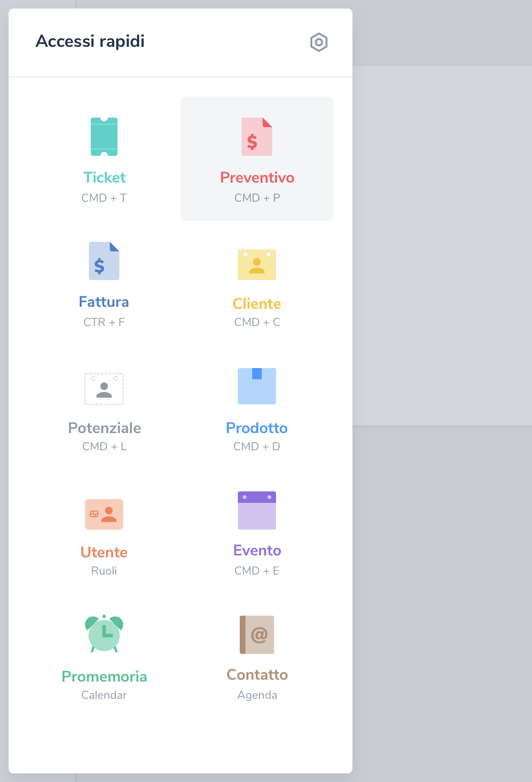Open Fattura via its text label
This screenshot has width=532, height=782.
(104, 302)
